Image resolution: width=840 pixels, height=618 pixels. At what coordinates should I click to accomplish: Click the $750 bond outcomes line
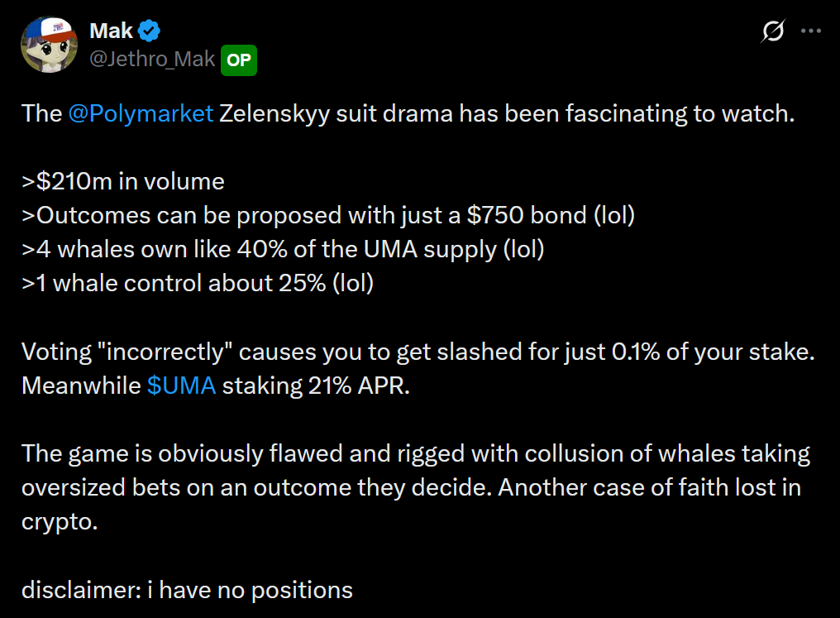(x=327, y=215)
